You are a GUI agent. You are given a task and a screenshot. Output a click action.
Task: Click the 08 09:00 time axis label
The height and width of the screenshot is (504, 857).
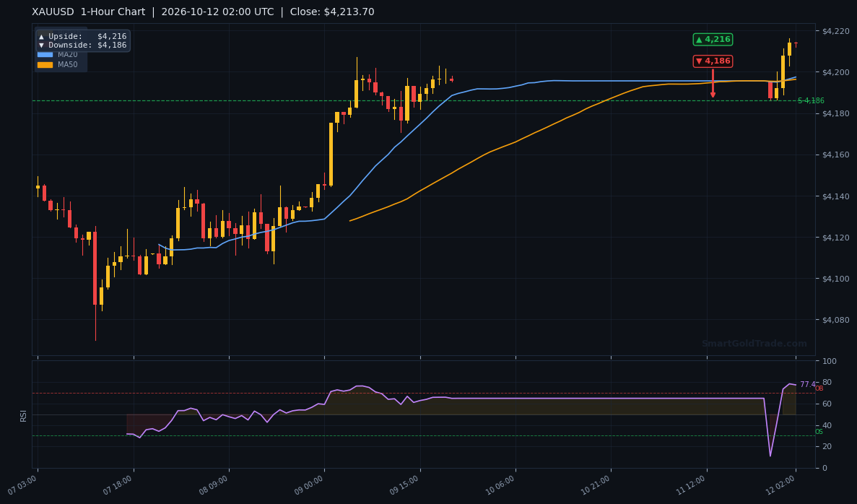click(214, 485)
